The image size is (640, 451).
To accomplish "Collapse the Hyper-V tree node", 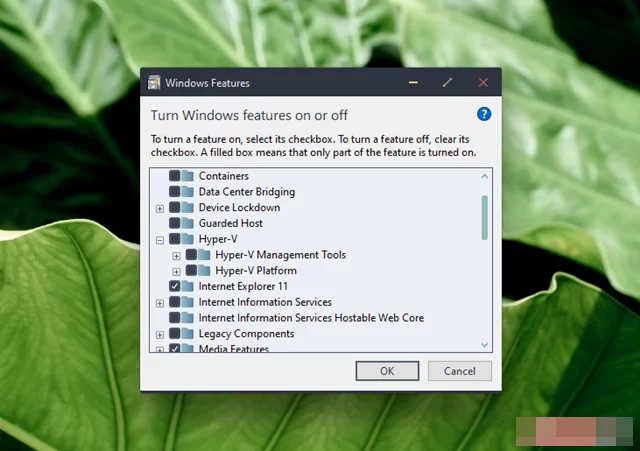I will 160,240.
